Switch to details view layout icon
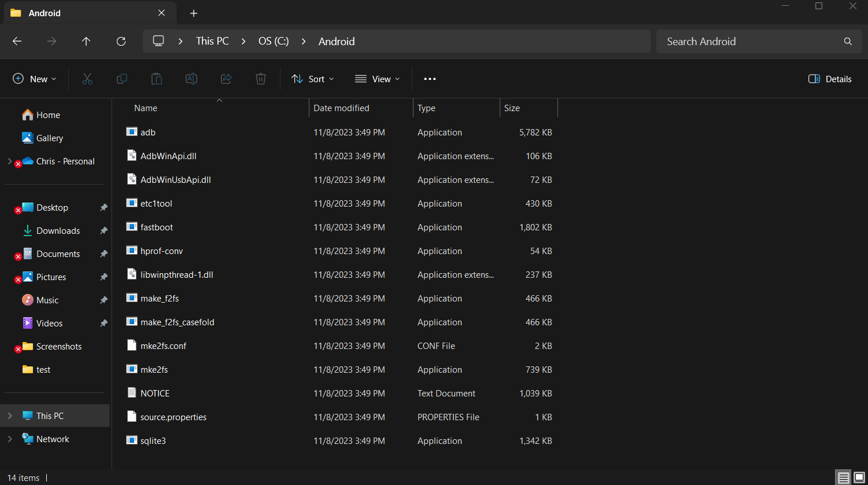868x485 pixels. 844,477
